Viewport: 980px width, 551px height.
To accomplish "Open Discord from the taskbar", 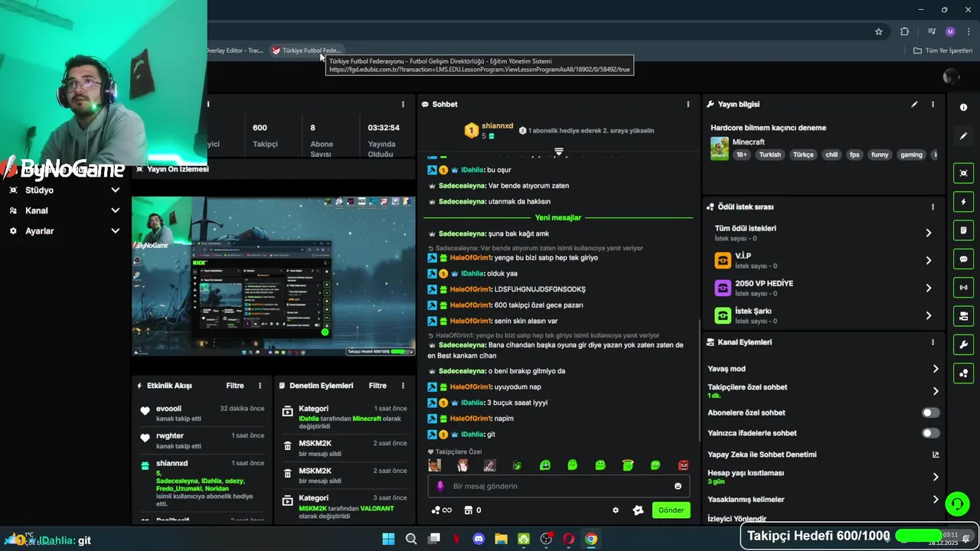I will 479,539.
